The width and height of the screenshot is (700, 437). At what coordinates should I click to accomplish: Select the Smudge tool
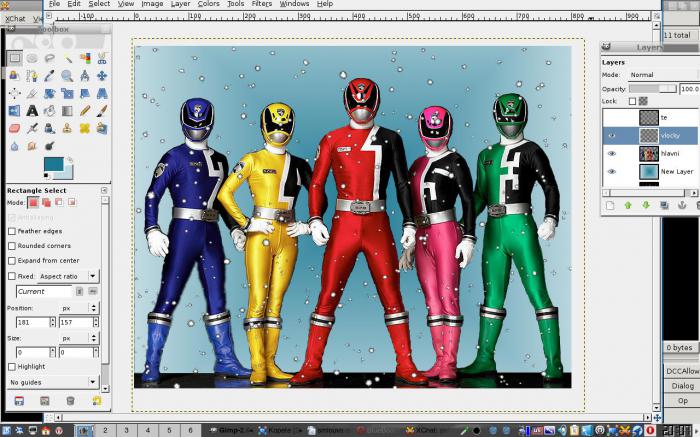click(32, 146)
